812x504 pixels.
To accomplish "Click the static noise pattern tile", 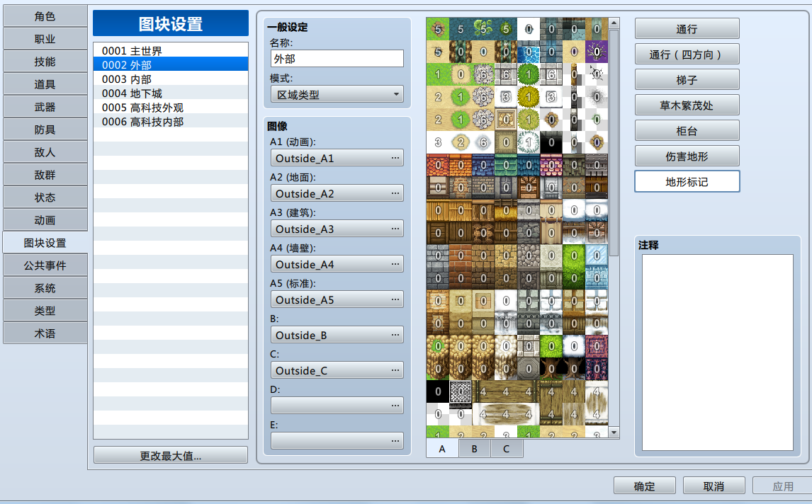I will [x=461, y=391].
